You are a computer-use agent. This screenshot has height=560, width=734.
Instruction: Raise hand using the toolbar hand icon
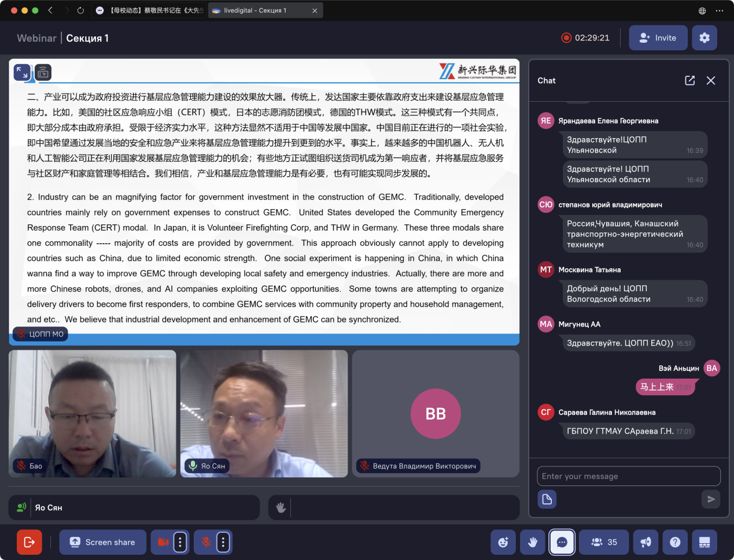coord(533,542)
